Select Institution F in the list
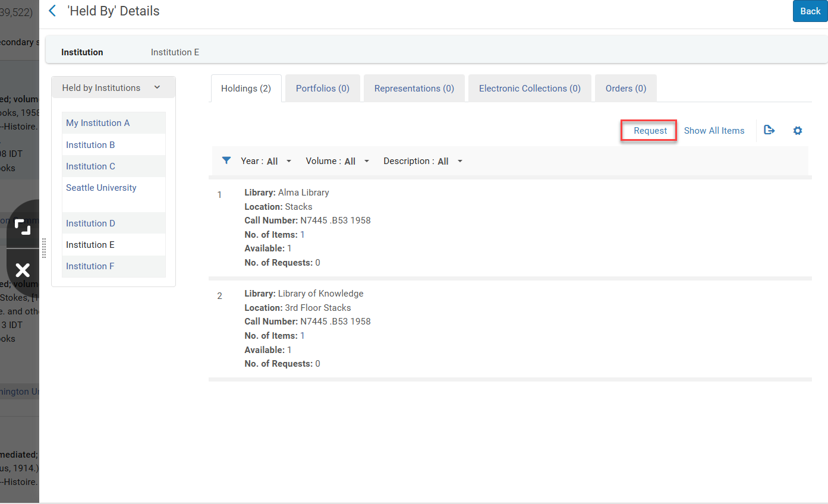This screenshot has height=504, width=828. [x=114, y=266]
